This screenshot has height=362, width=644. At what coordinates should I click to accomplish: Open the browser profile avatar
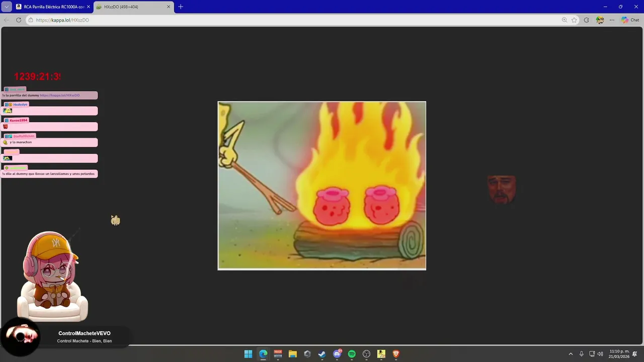pyautogui.click(x=600, y=20)
